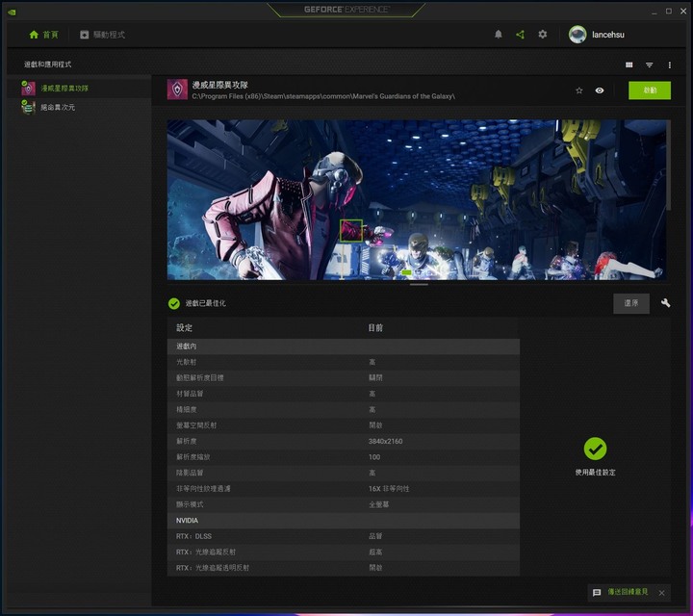Click the 關閉 value of 動態解析度目標
The width and height of the screenshot is (693, 616).
[375, 378]
